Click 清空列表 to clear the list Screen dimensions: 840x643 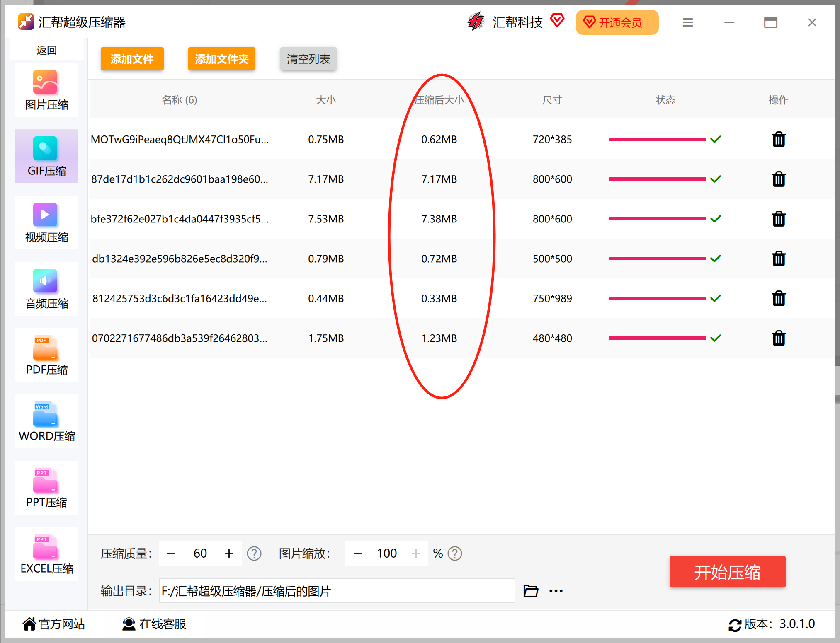308,59
